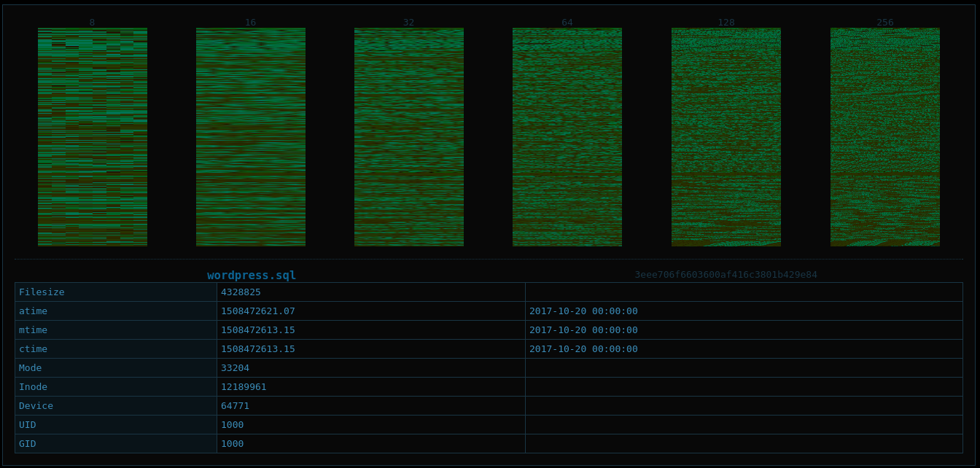The width and height of the screenshot is (980, 468).
Task: Select the Mode value 33204
Action: tap(235, 368)
